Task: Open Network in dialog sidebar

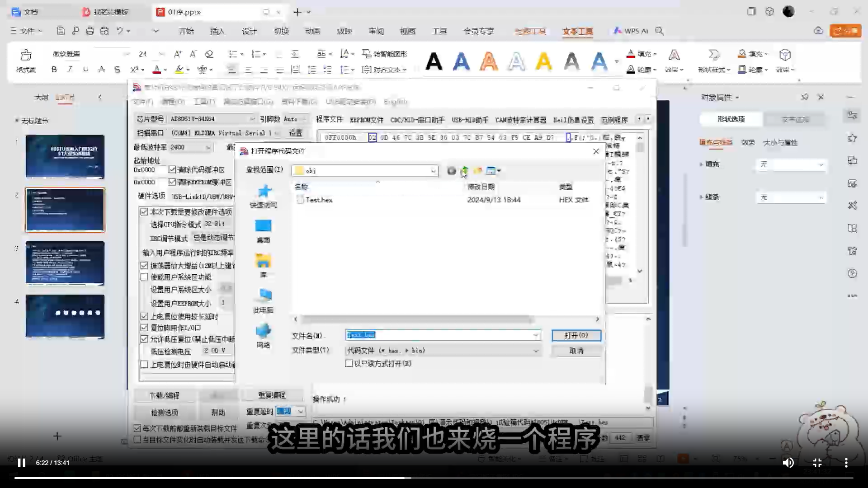Action: pos(264,336)
